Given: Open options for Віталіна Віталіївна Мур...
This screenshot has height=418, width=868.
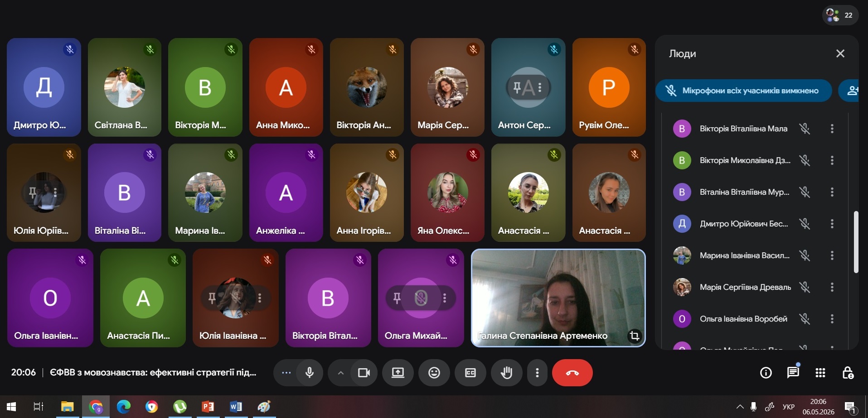Looking at the screenshot, I should (x=832, y=192).
